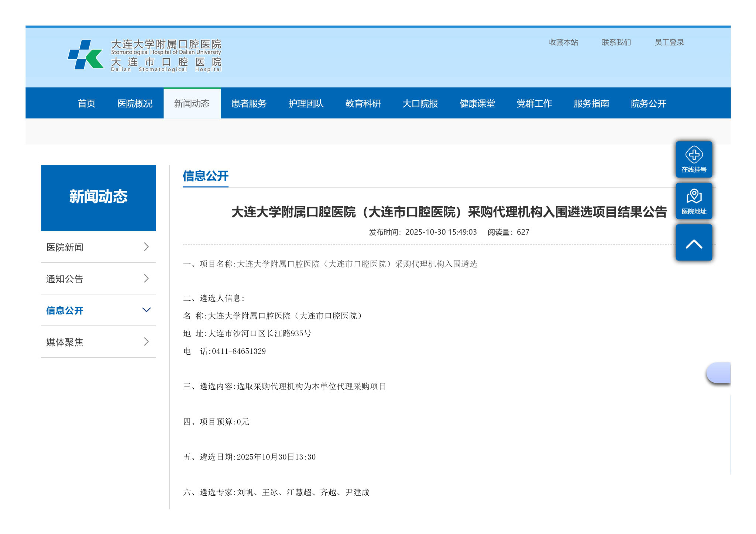The image size is (756, 534).
Task: Click the 信息公开 section heading
Action: point(206,176)
